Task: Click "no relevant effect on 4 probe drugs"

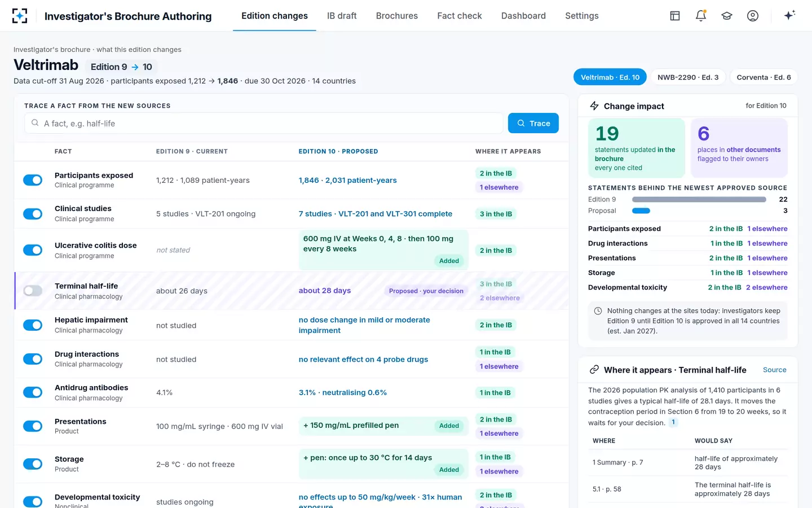Action: click(x=363, y=359)
